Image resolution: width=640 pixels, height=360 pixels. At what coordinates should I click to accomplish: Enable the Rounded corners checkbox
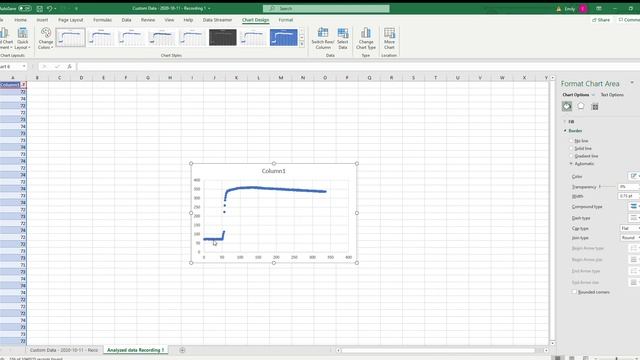click(x=574, y=292)
